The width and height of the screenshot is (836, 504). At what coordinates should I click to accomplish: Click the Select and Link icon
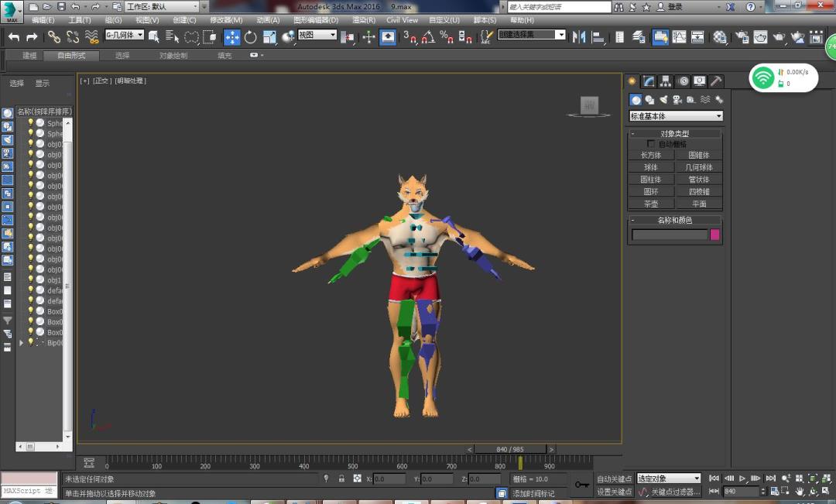click(53, 37)
